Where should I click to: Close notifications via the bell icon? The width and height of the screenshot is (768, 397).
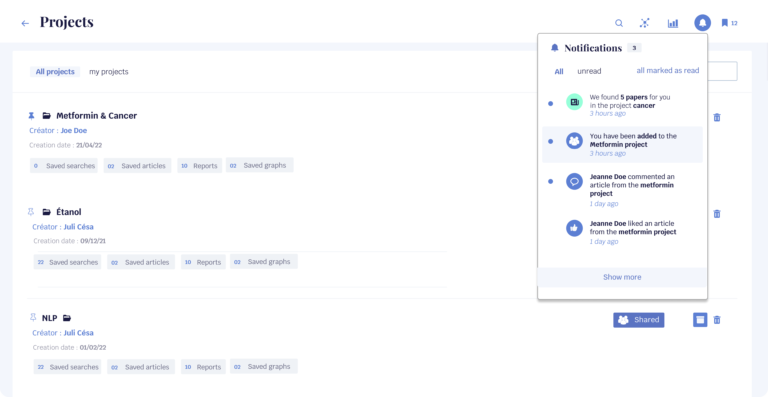pos(702,23)
